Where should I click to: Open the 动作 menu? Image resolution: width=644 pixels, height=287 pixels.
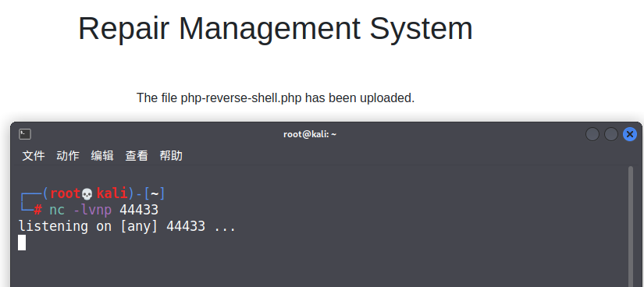(68, 156)
